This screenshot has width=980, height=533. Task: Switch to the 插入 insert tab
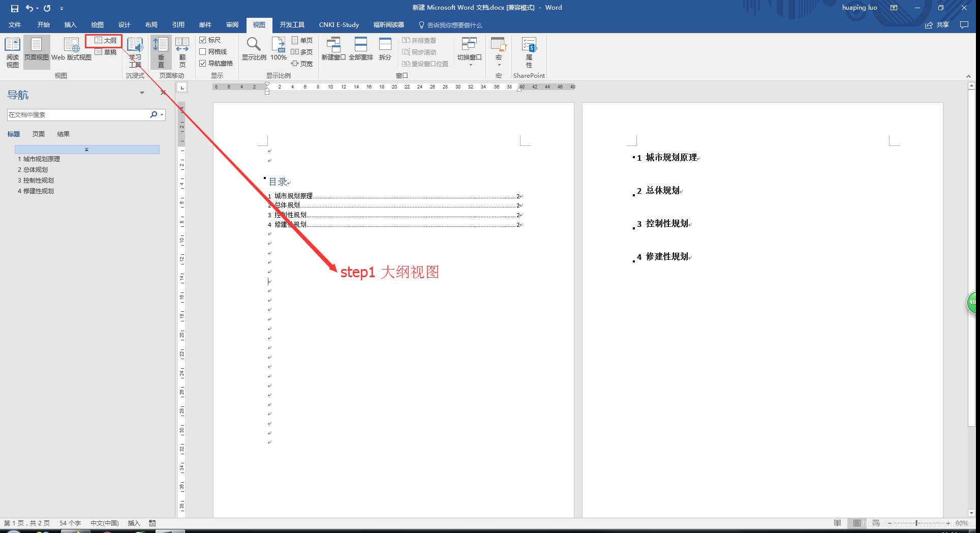[x=70, y=25]
